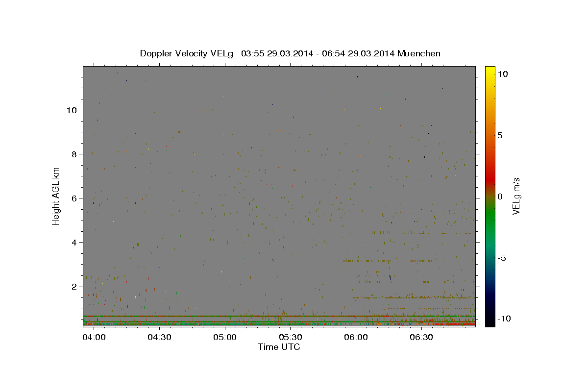Image resolution: width=588 pixels, height=392 pixels.
Task: Click the '06:00' time tick label
Action: (356, 338)
